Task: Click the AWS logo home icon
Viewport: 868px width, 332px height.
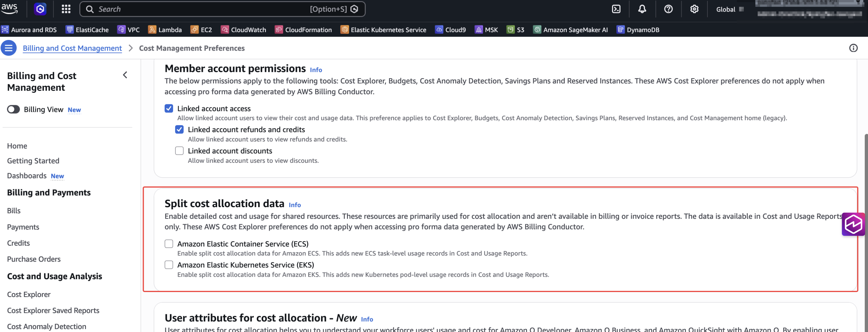Action: 10,8
